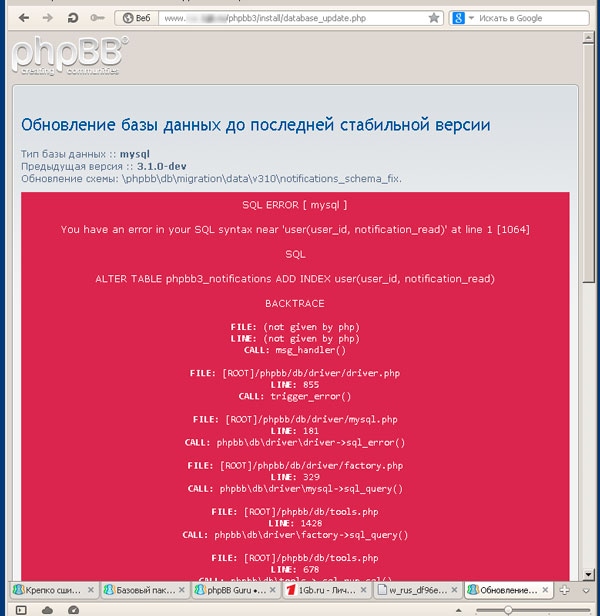Toggle the panel icon in status bar
600x616 pixels.
click(x=21, y=610)
